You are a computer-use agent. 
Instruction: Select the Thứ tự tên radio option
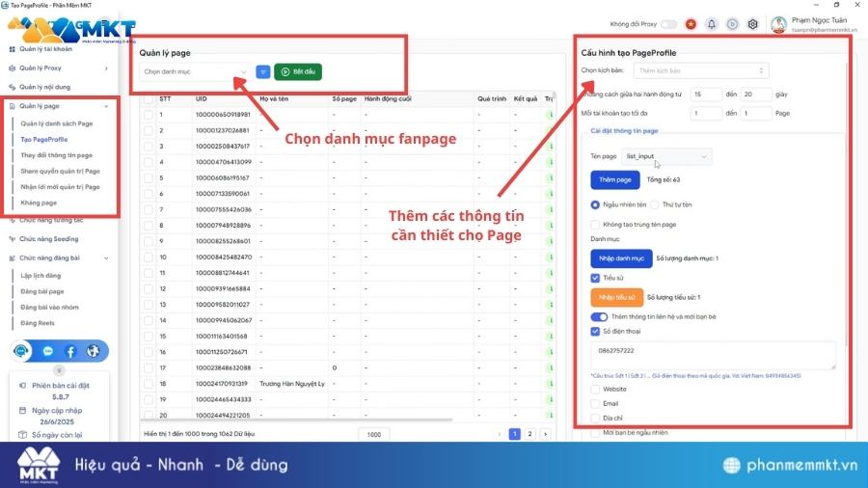pyautogui.click(x=655, y=204)
